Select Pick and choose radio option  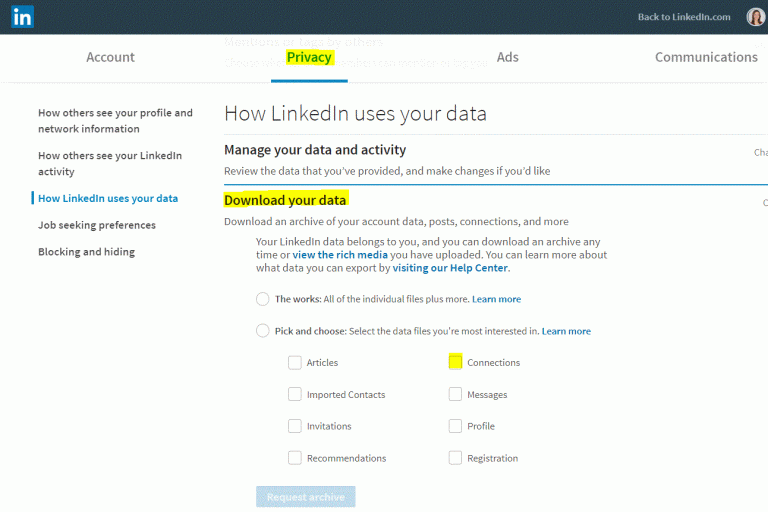[x=263, y=331]
